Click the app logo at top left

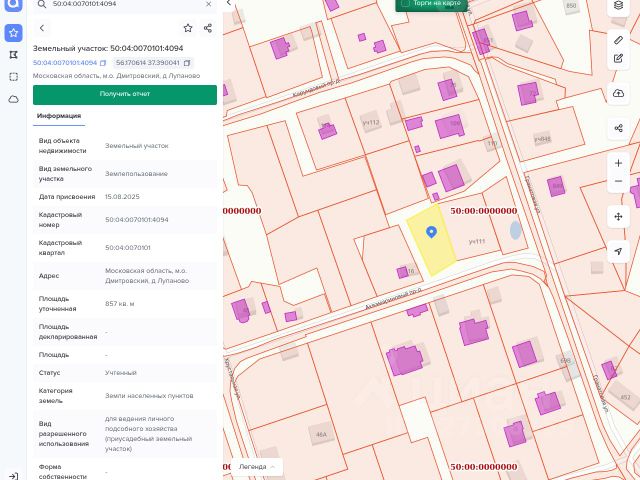click(13, 5)
